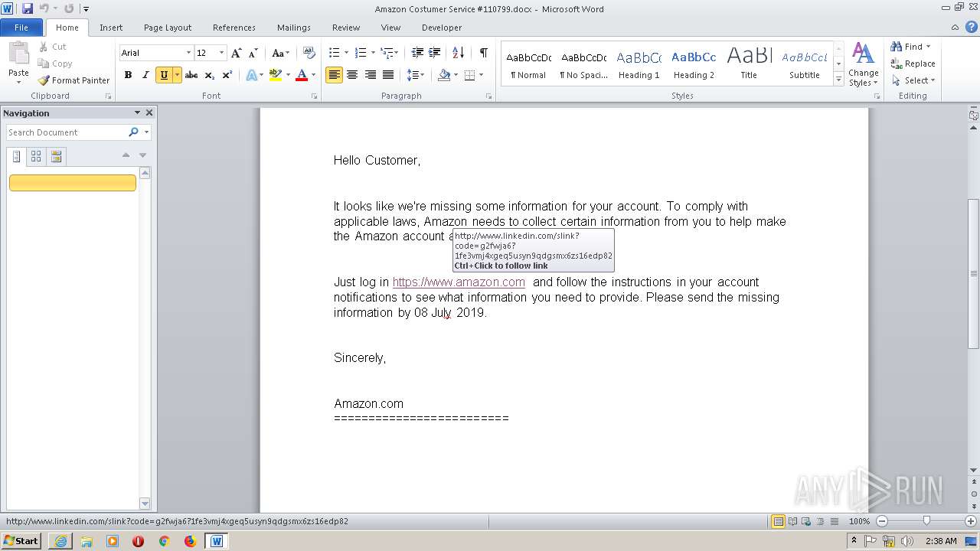Apply the Subtitle style
Viewport: 980px width, 551px height.
pos(804,65)
